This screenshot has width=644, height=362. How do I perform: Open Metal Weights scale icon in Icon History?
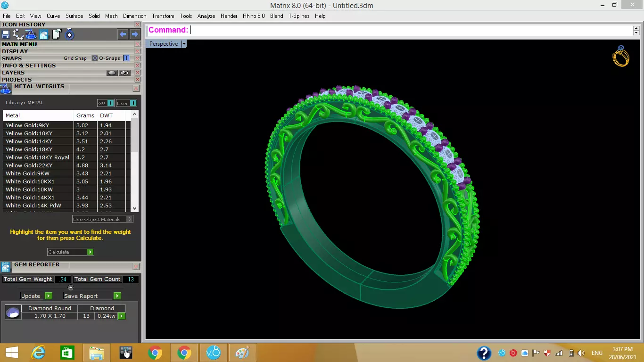31,34
